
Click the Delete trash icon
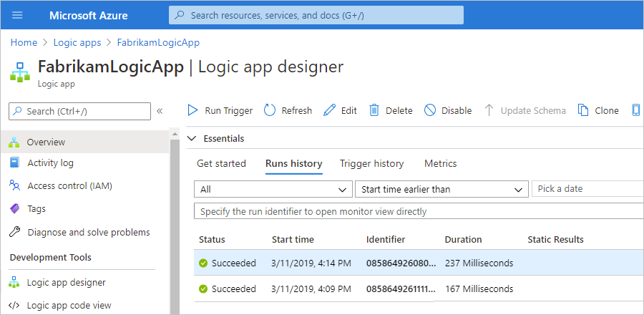point(374,110)
